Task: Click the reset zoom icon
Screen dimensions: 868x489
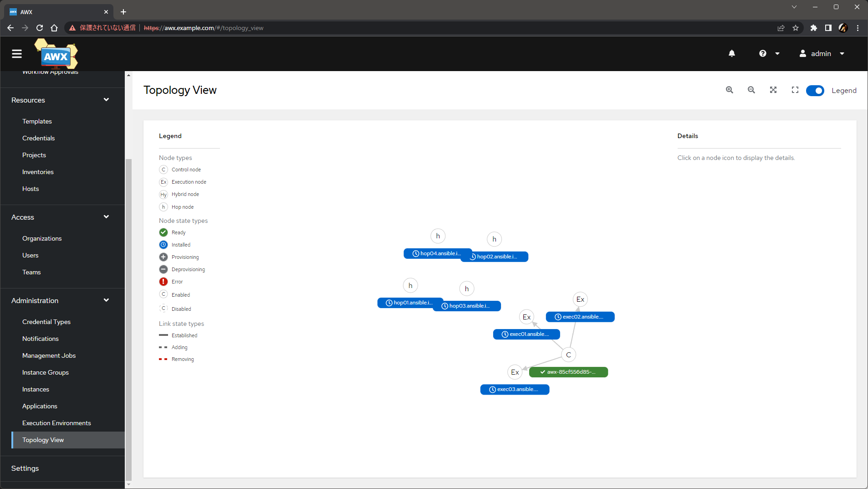Action: coord(795,90)
